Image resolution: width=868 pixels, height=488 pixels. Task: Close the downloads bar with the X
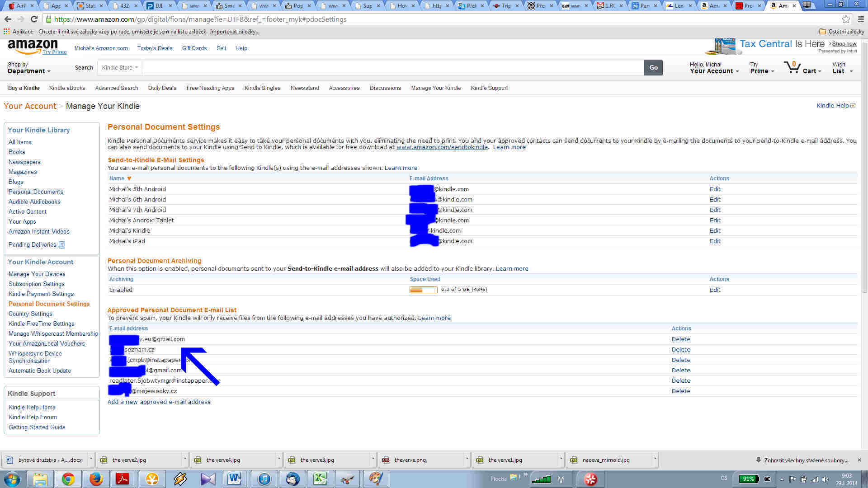coord(859,460)
